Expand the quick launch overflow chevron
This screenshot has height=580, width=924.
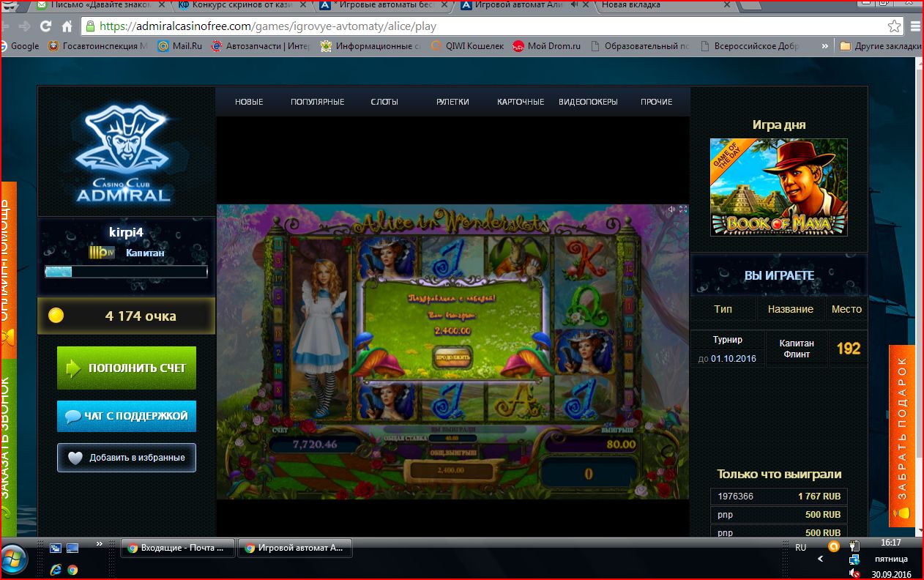click(99, 544)
